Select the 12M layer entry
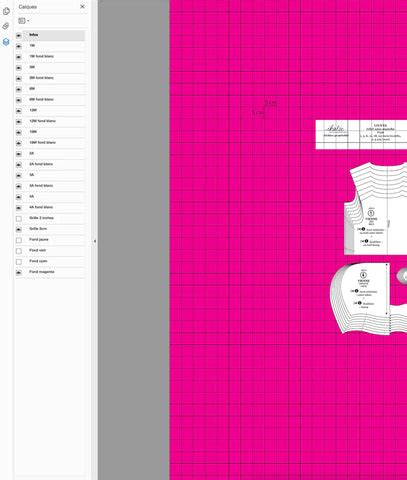The width and height of the screenshot is (407, 480). coord(54,110)
